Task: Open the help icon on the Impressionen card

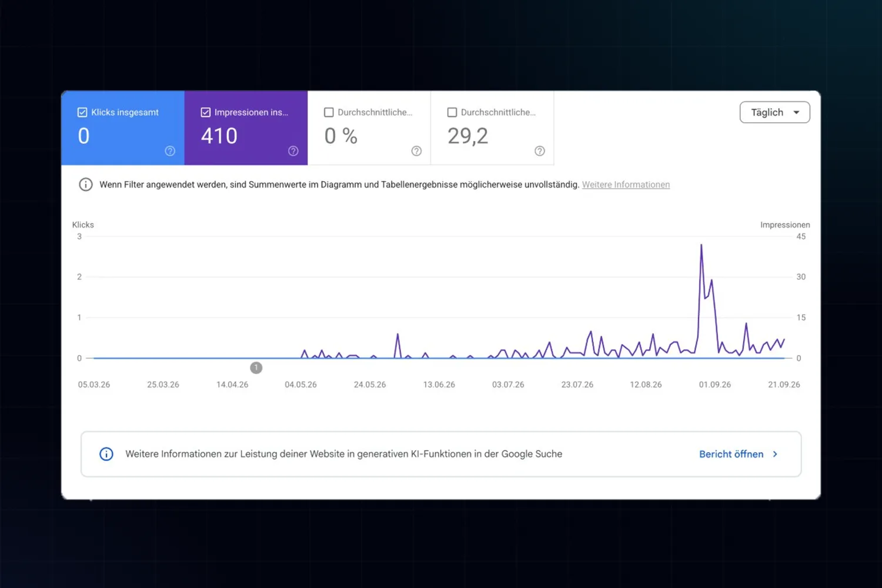Action: pos(293,151)
